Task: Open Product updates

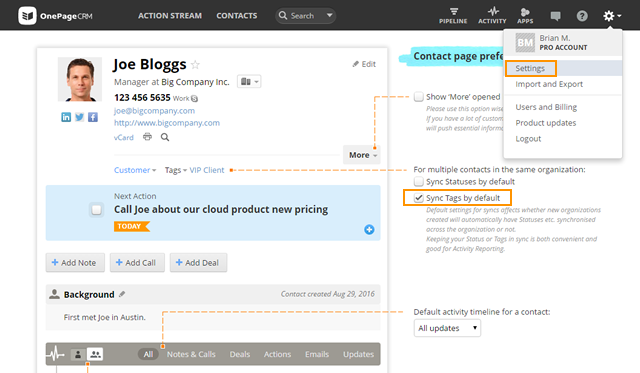Action: (546, 123)
